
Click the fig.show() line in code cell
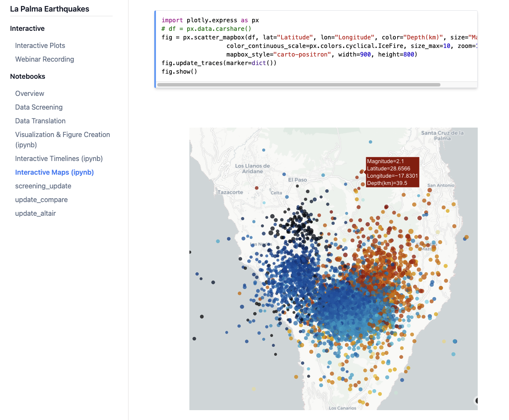(180, 71)
